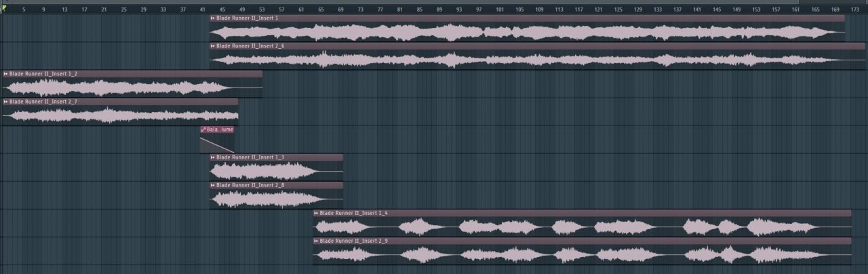
Task: Click the waveform of Blade Runner II_Insert 2_6
Action: click(537, 60)
